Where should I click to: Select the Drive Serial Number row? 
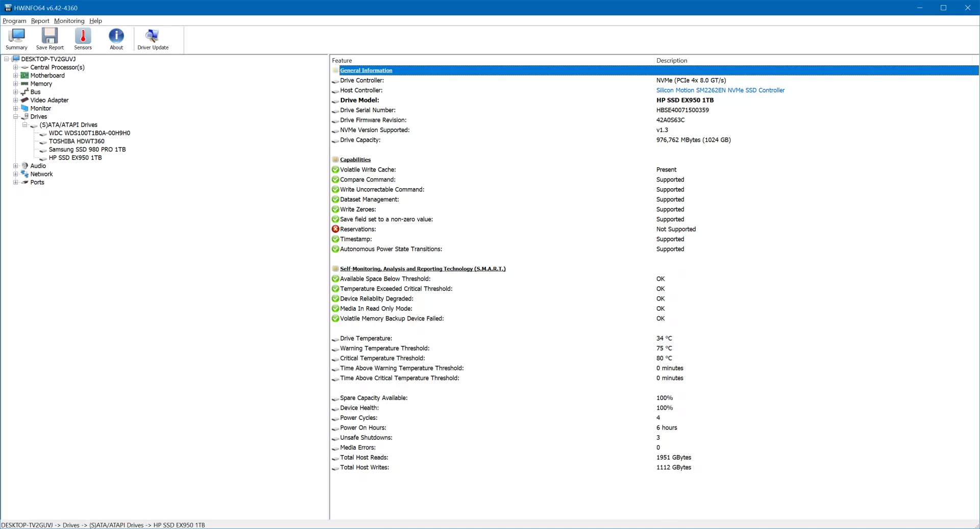pos(654,110)
